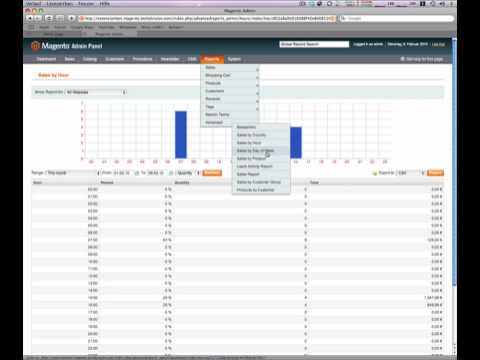The image size is (480, 360).
Task: Open the Sales top menu
Action: tap(70, 59)
